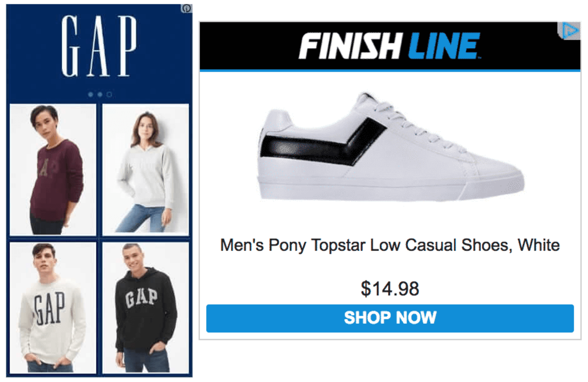Open the cream GAP logo sweater photo

53,308
